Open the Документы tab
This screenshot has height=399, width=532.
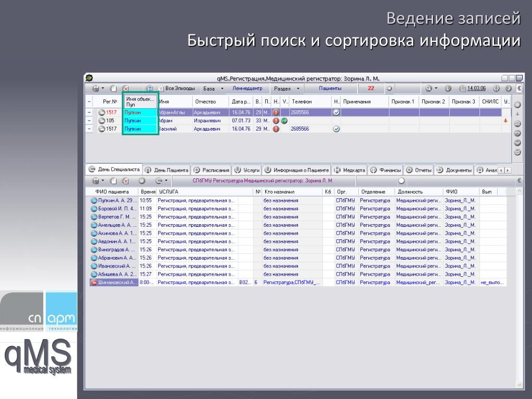(x=455, y=170)
